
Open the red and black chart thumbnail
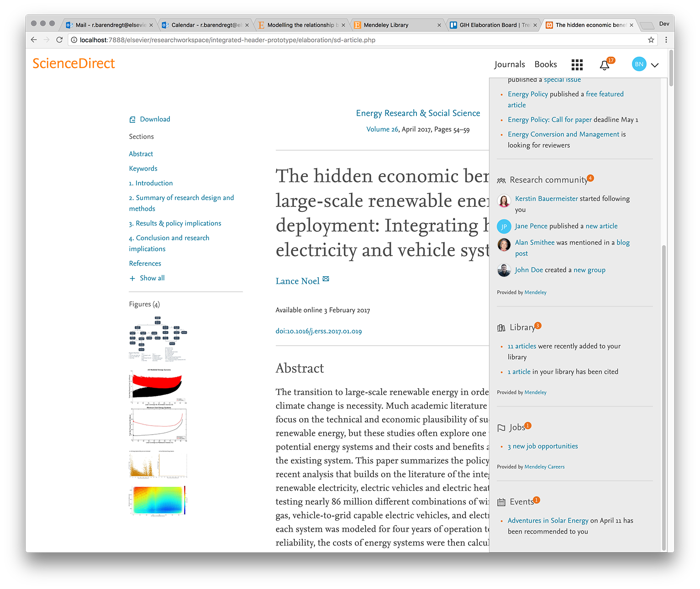[158, 387]
